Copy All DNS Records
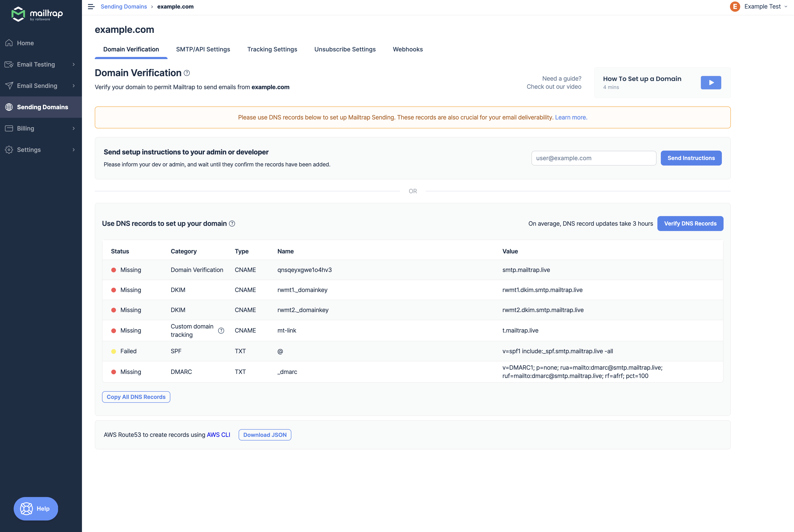The width and height of the screenshot is (794, 532). click(136, 397)
